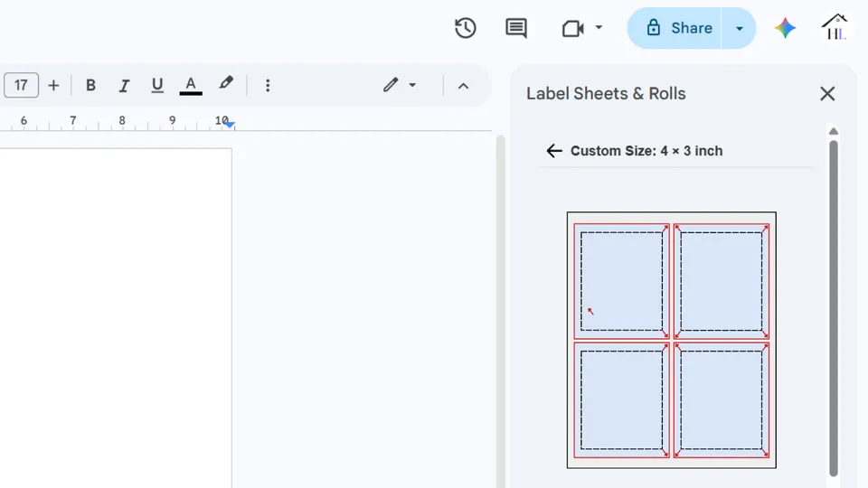Open the text color picker

pos(191,85)
